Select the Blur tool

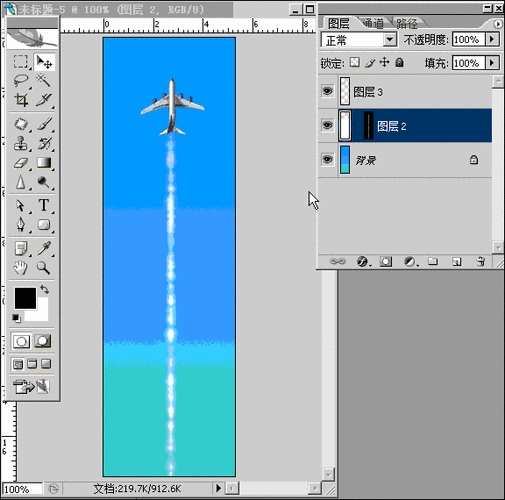click(x=21, y=182)
